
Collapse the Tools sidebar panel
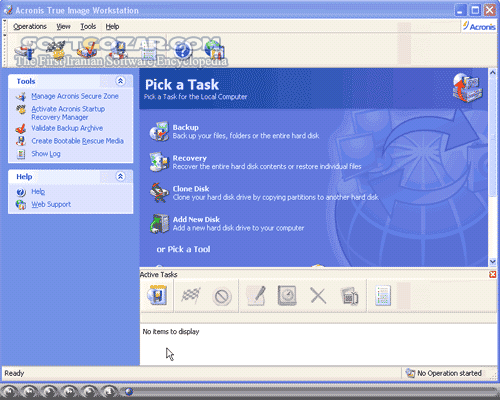(120, 81)
